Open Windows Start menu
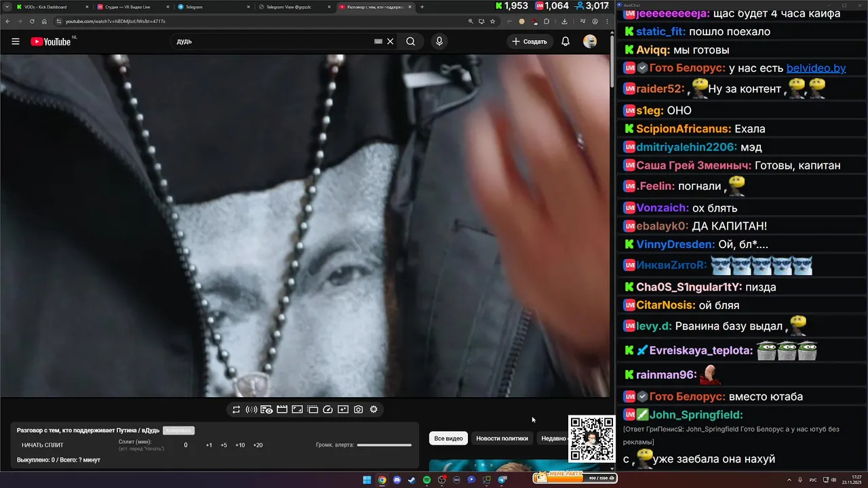The image size is (868, 488). [367, 480]
